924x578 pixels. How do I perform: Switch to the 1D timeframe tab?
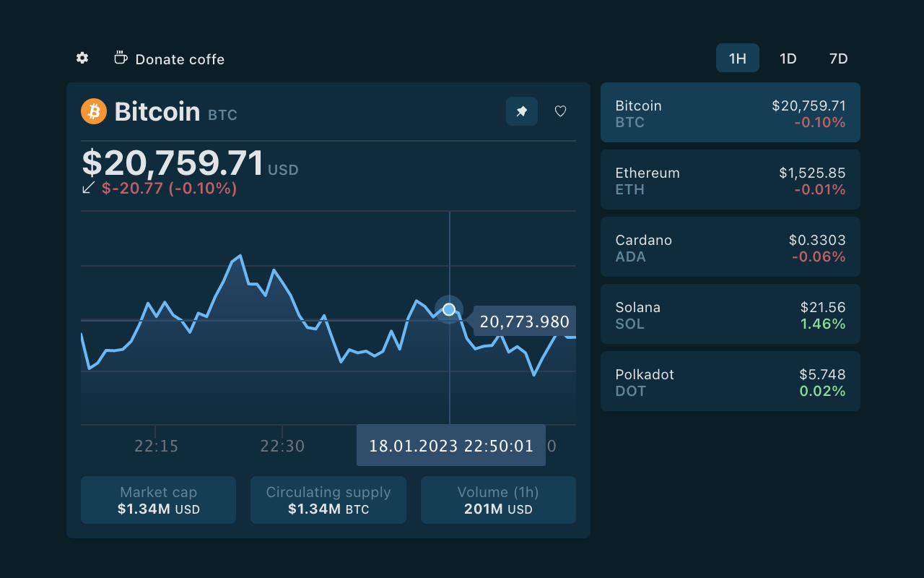pyautogui.click(x=788, y=58)
